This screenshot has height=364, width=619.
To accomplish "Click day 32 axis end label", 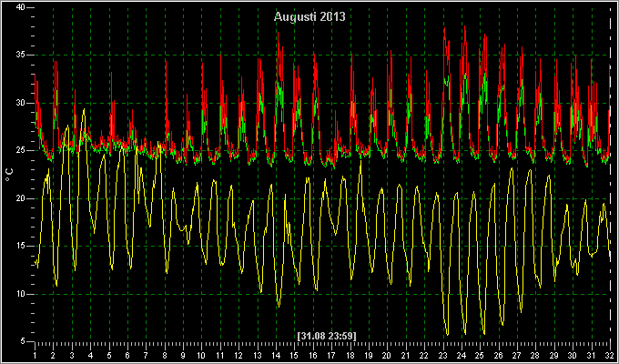I will tap(610, 355).
